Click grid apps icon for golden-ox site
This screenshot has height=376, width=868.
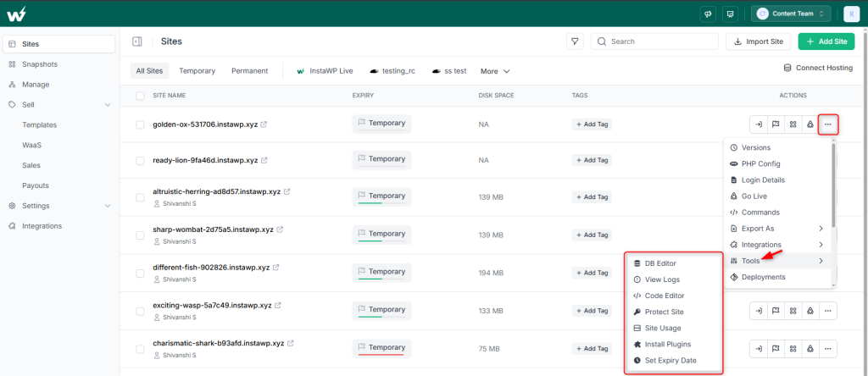pos(793,124)
